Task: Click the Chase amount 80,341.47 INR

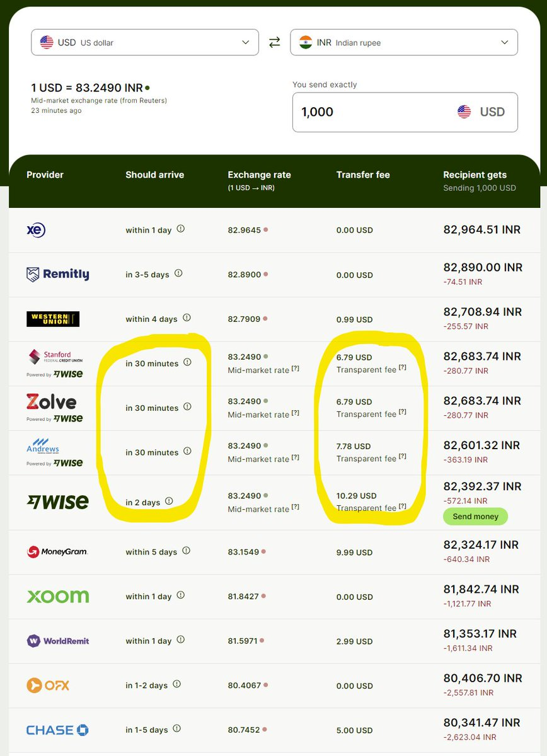Action: click(482, 722)
